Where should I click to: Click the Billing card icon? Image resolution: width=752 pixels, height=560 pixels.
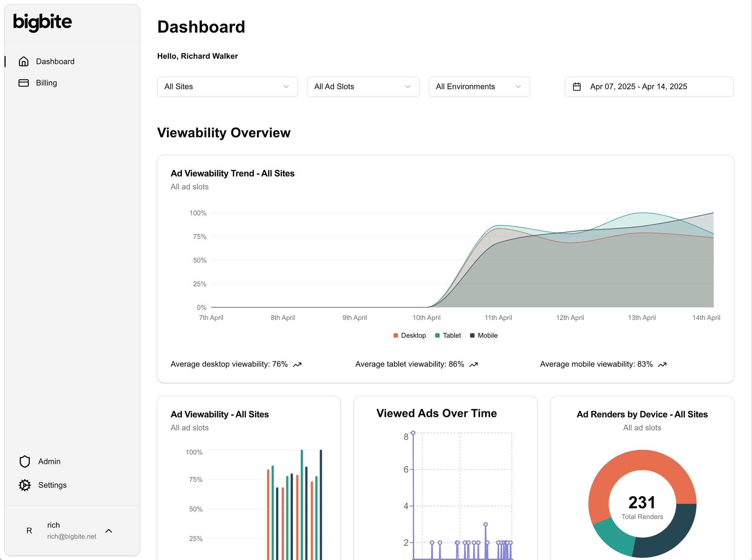23,83
